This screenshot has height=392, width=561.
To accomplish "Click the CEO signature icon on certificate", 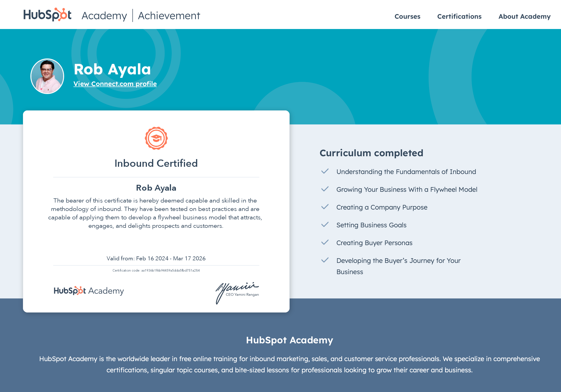I will click(237, 290).
